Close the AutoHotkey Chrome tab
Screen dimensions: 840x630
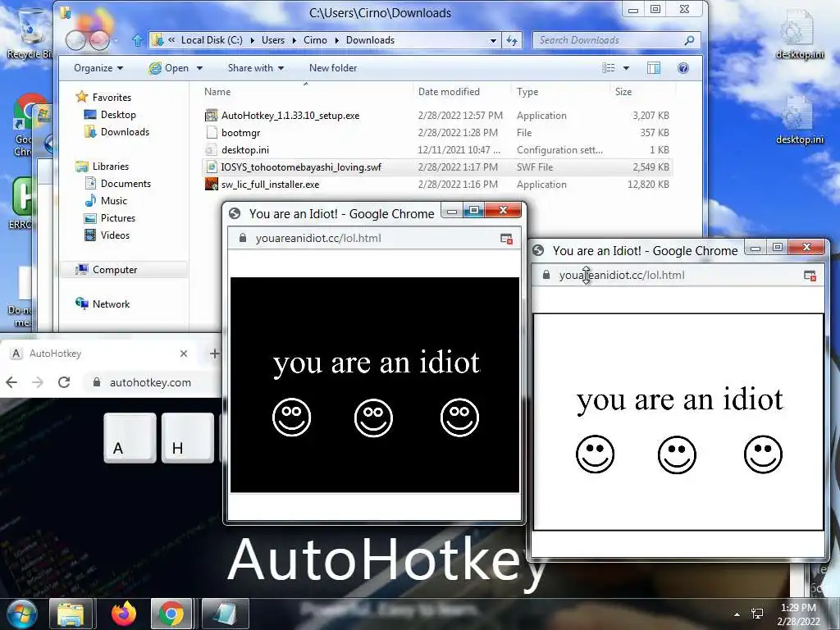(184, 354)
